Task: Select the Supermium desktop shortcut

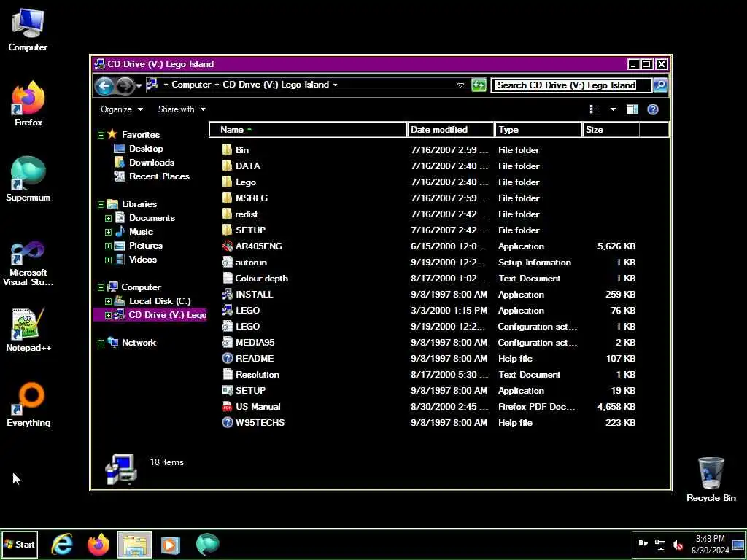Action: (28, 179)
